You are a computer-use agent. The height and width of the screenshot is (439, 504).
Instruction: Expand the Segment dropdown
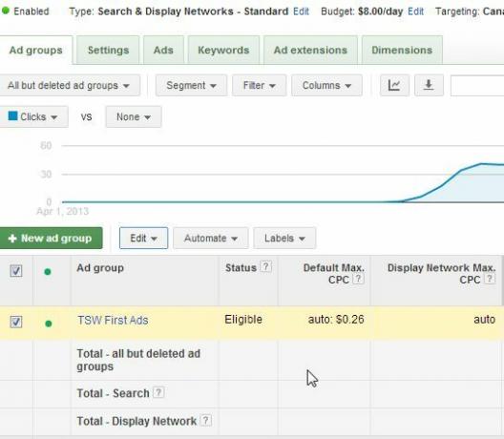tap(191, 86)
